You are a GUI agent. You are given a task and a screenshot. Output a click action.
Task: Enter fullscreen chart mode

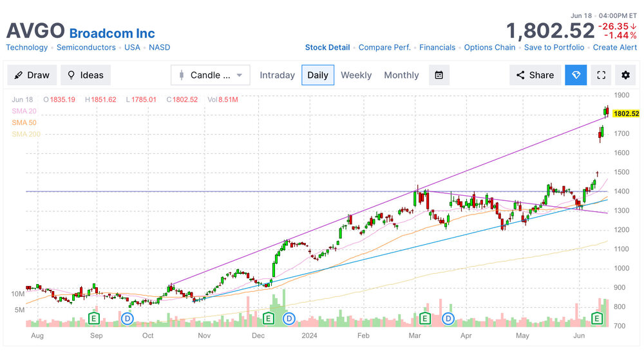tap(601, 75)
